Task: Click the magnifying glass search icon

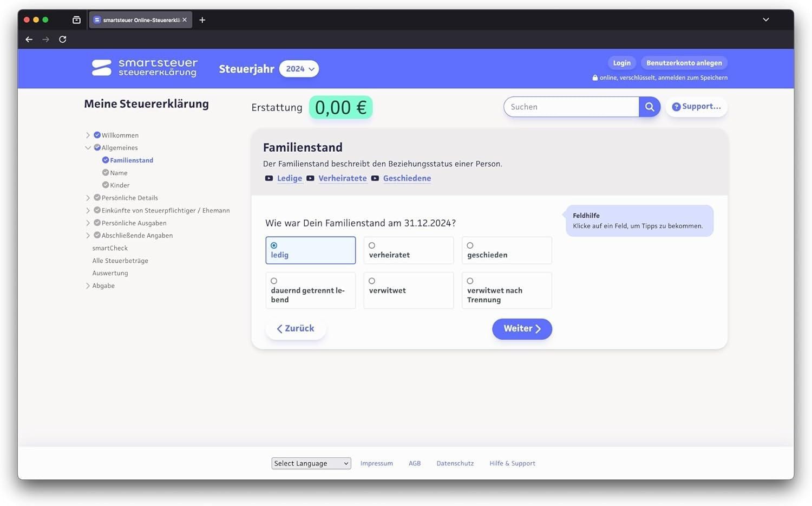Action: pyautogui.click(x=649, y=107)
